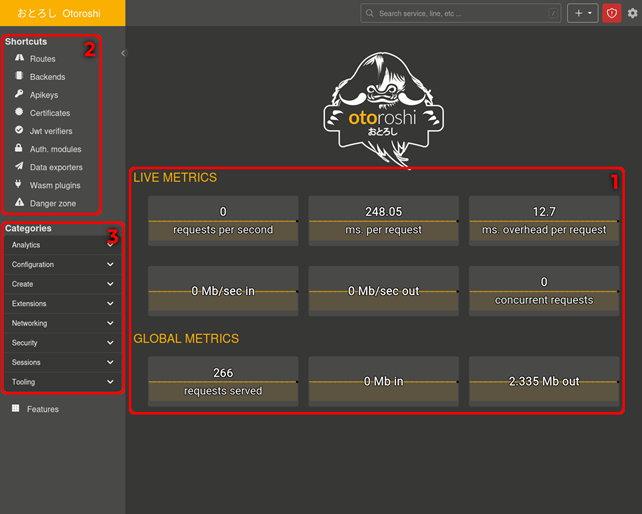Screen dimensions: 642x514
Task: Click the Data exporters paper plane icon
Action: tap(19, 166)
